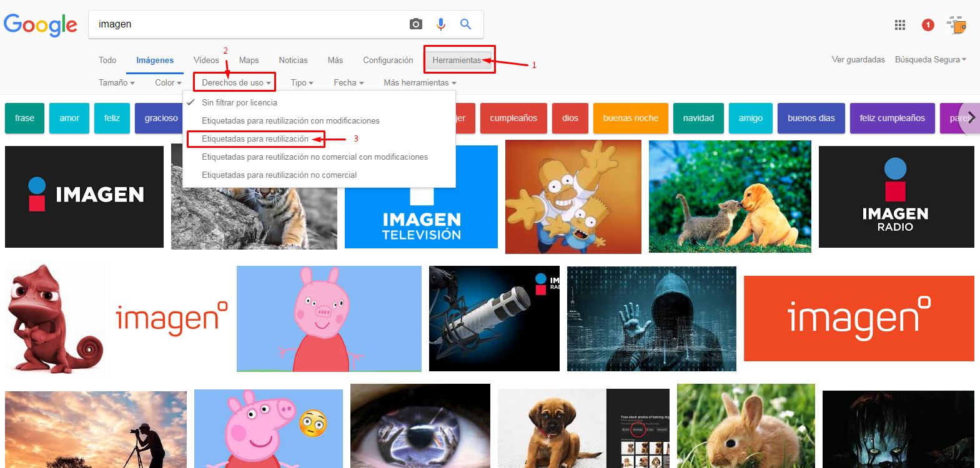Open the red notifications badge
The image size is (980, 468).
point(928,25)
